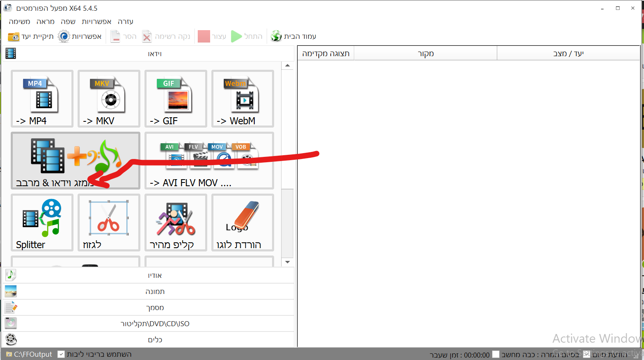Open the task (משימה) menu
644x360 pixels.
19,21
